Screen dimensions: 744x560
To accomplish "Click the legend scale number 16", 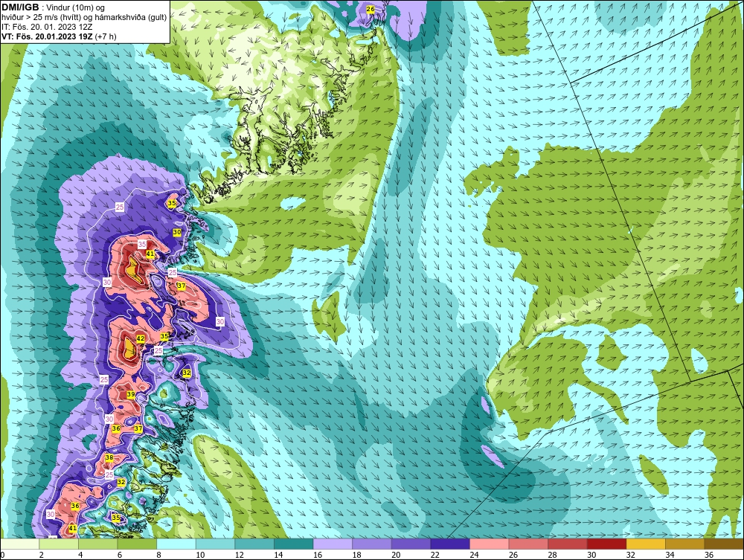I will (x=318, y=555).
